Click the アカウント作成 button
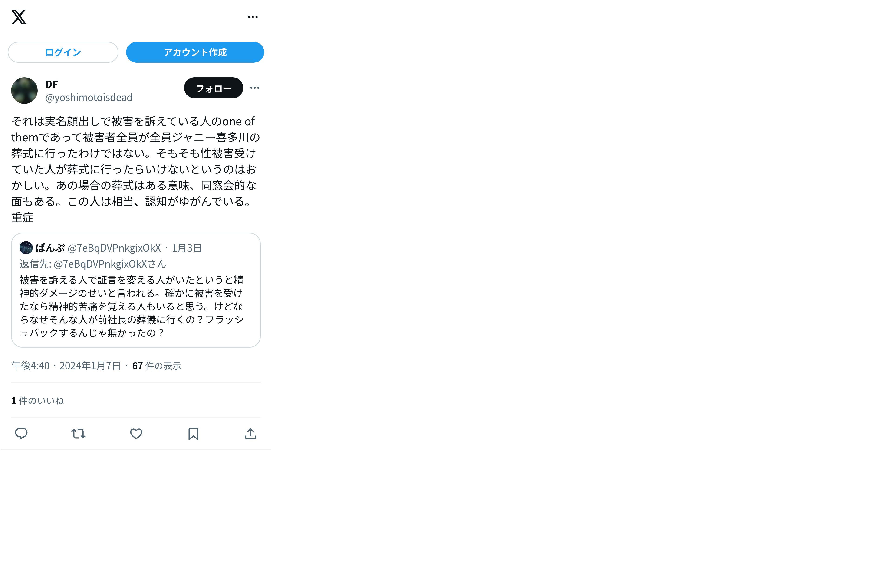Screen dimensions: 895x588 [x=195, y=52]
